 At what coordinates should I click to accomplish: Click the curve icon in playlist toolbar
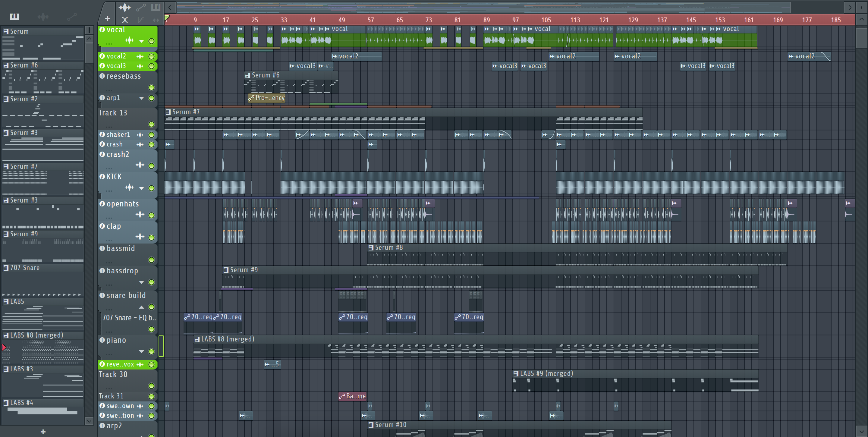[141, 20]
